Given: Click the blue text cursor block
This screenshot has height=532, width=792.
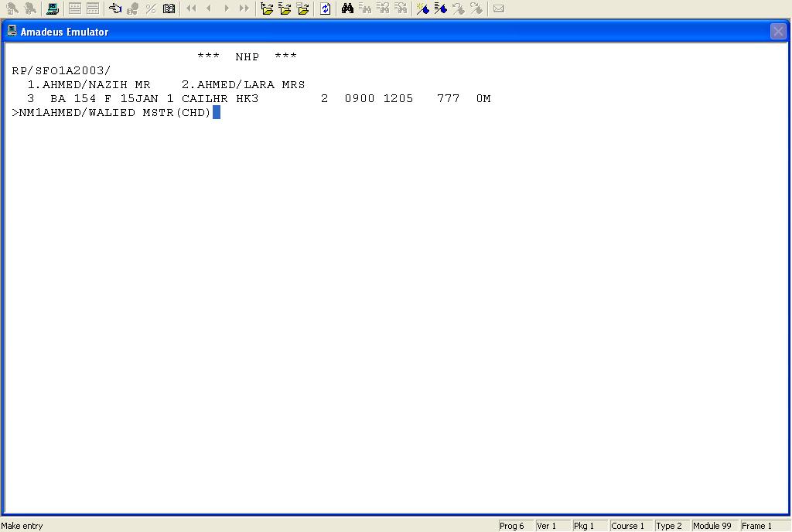Looking at the screenshot, I should pos(217,112).
